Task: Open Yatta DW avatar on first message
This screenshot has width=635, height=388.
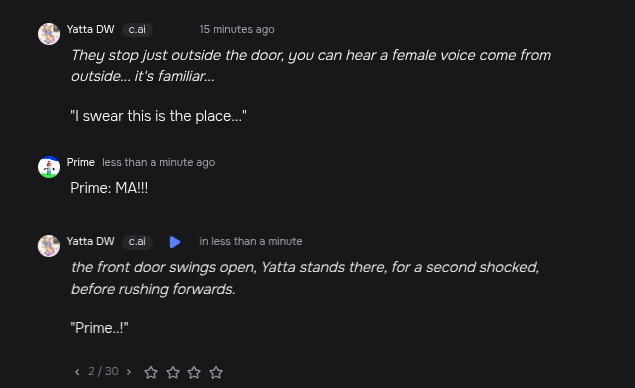Action: click(x=49, y=34)
